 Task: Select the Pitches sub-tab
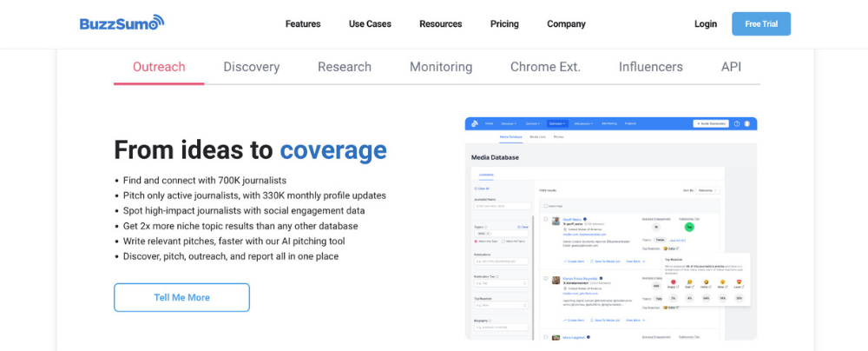(x=558, y=137)
